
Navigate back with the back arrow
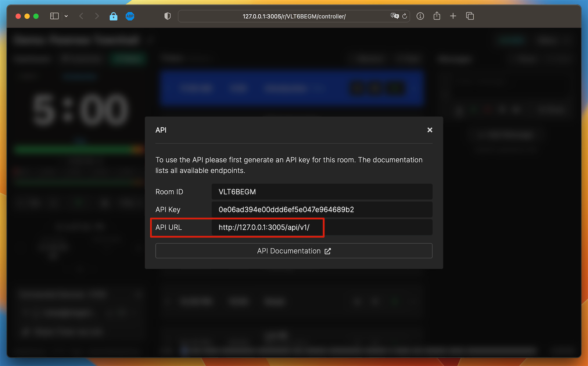click(81, 16)
